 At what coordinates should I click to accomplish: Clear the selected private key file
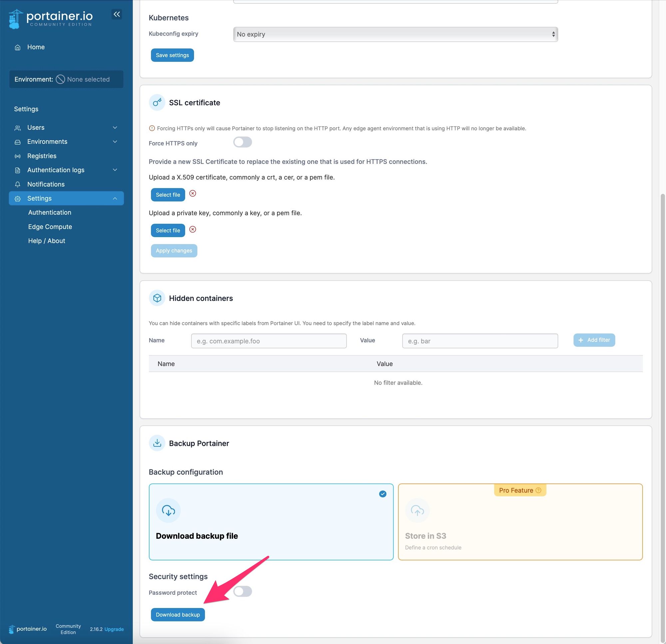pos(193,229)
